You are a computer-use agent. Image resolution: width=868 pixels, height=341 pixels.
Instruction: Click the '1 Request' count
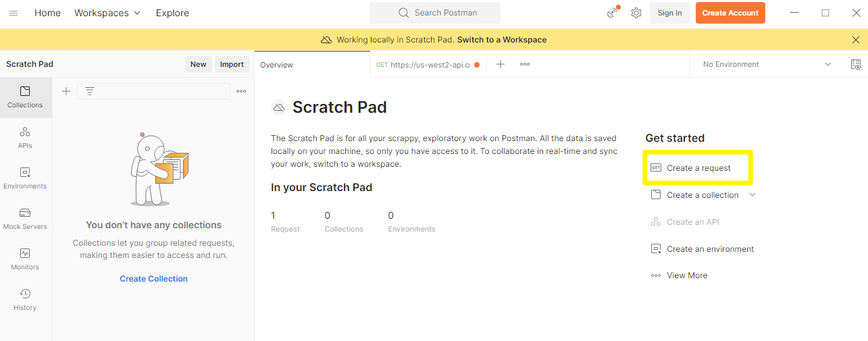285,221
